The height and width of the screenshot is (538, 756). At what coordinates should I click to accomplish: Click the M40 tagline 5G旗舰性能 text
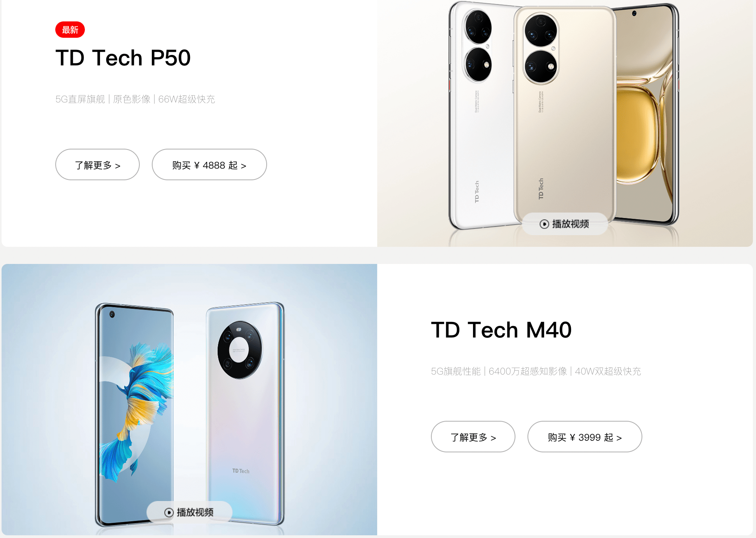(456, 371)
